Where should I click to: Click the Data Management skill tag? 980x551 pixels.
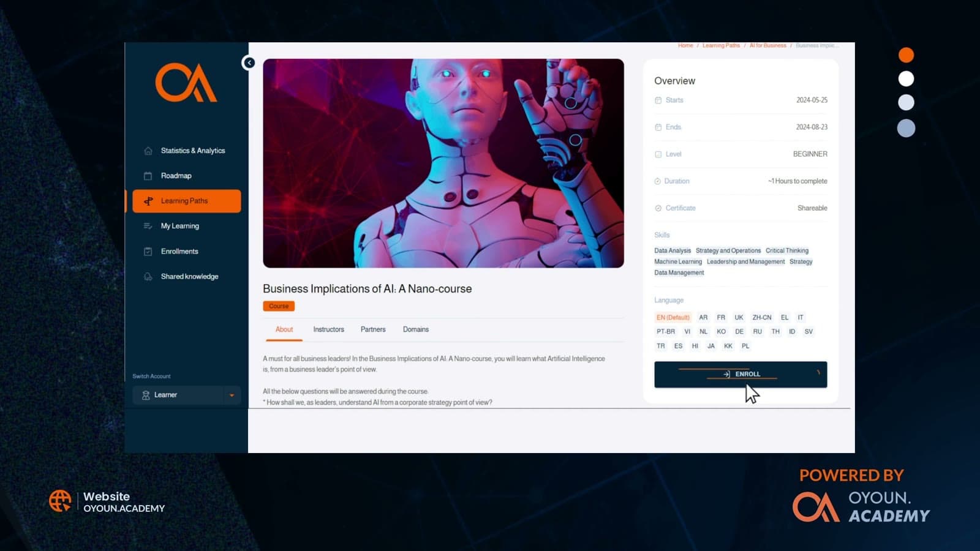(x=679, y=272)
